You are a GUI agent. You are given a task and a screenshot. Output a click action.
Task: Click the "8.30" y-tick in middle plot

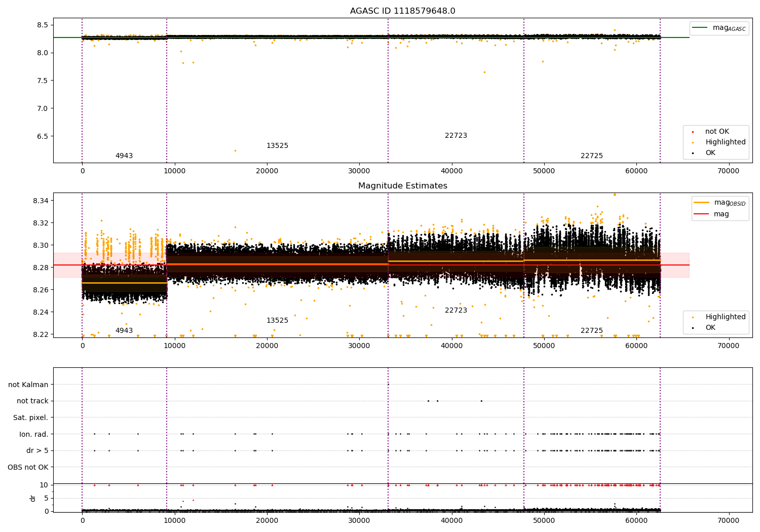click(x=41, y=246)
